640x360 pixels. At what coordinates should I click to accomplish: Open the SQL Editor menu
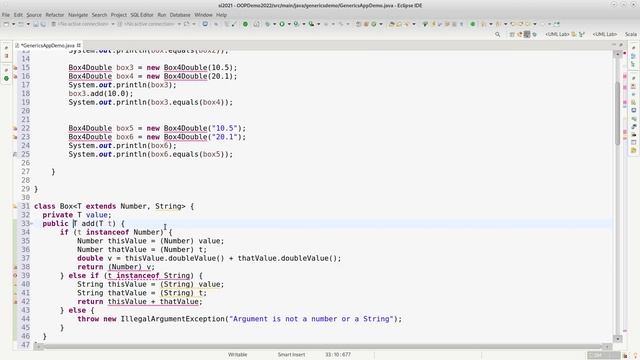click(x=142, y=15)
